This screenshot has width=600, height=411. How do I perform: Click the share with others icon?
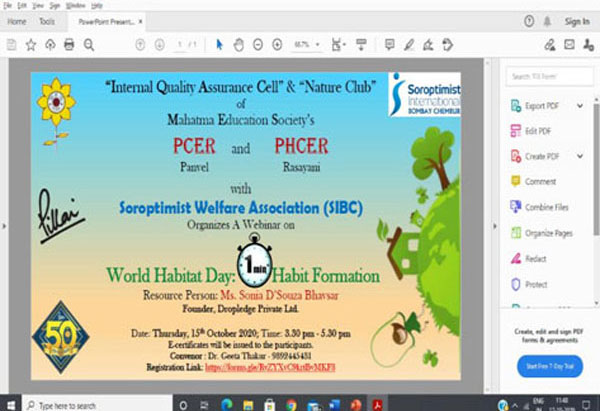589,45
